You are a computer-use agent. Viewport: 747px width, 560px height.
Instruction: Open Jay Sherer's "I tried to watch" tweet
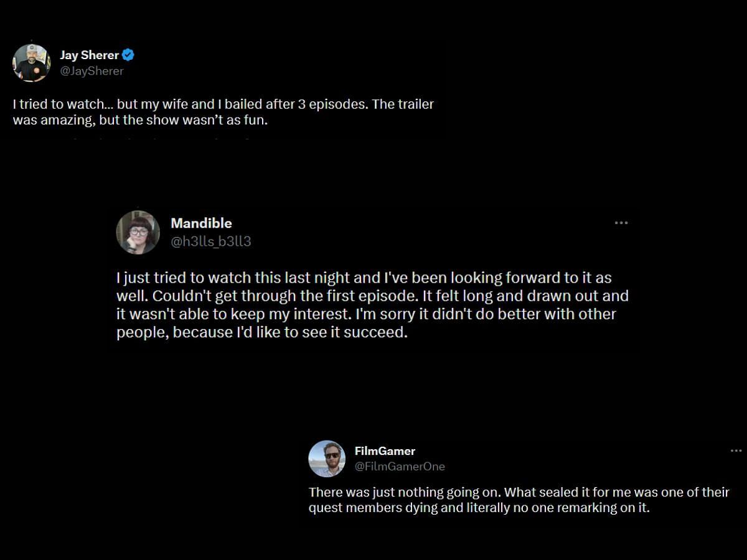click(x=223, y=105)
